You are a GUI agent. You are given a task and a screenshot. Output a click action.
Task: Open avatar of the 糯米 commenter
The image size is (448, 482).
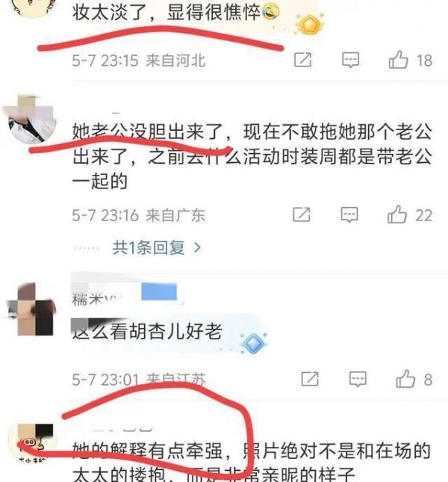coord(31,309)
